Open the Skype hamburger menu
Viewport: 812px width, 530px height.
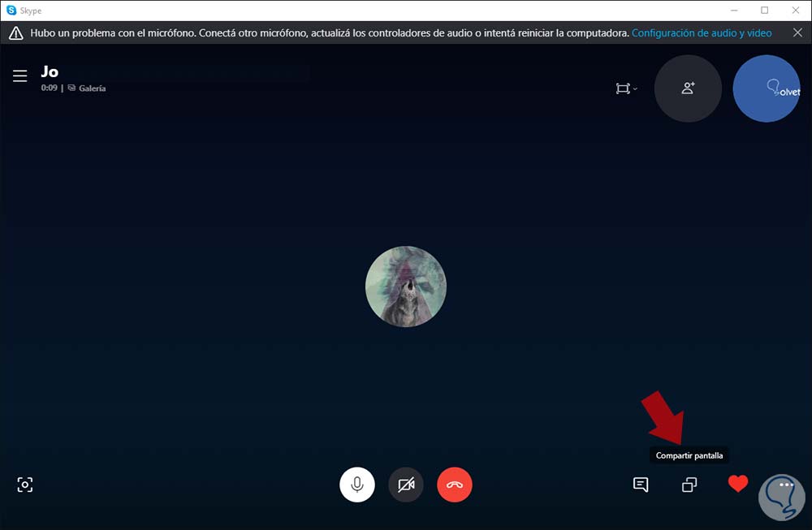19,75
